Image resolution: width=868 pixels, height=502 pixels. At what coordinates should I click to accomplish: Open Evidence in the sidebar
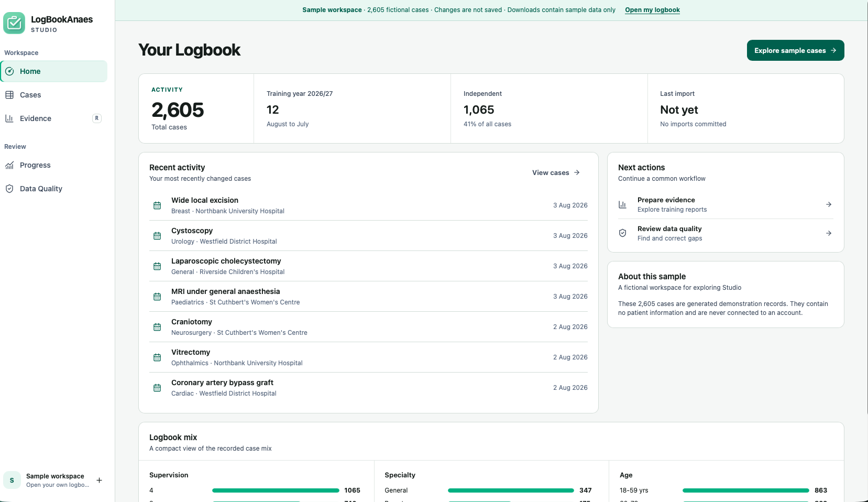pos(54,118)
